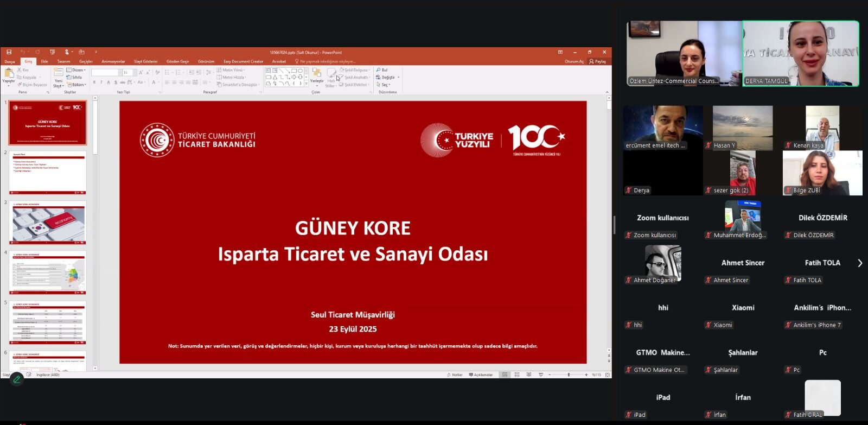Click fit slide to window icon
Image resolution: width=868 pixels, height=425 pixels.
[x=608, y=375]
